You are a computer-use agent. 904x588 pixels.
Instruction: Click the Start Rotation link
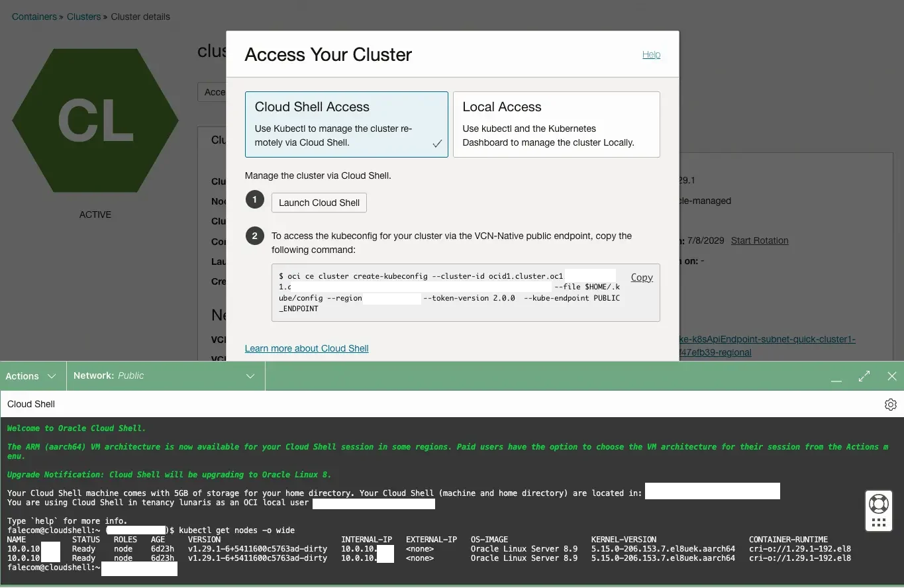click(760, 240)
